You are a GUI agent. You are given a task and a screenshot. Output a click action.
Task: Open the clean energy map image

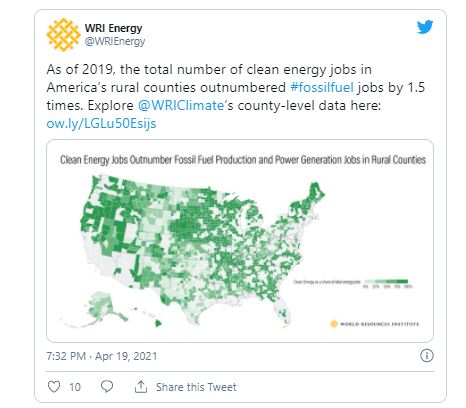pos(240,241)
